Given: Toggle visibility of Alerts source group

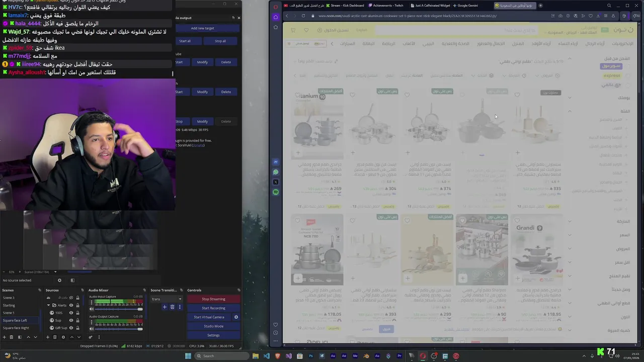Looking at the screenshot, I should 71,305.
